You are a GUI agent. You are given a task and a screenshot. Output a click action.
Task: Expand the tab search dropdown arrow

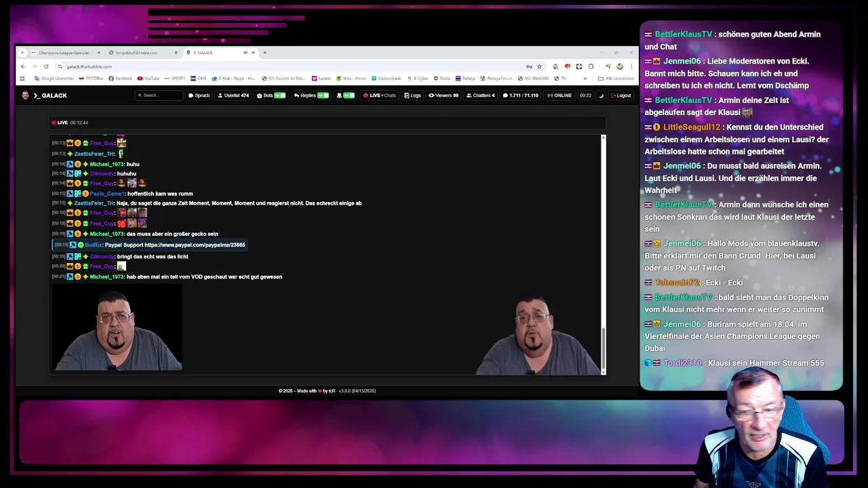pos(23,53)
